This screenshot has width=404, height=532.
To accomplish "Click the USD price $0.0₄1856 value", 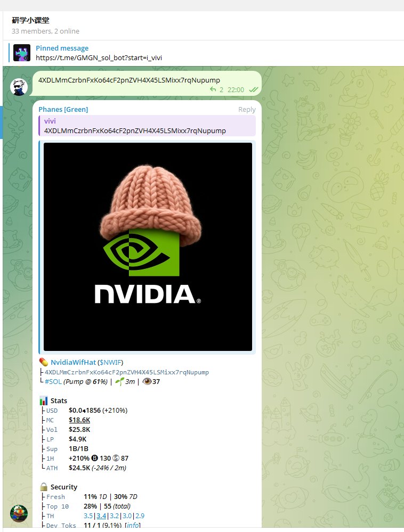I will 85,411.
